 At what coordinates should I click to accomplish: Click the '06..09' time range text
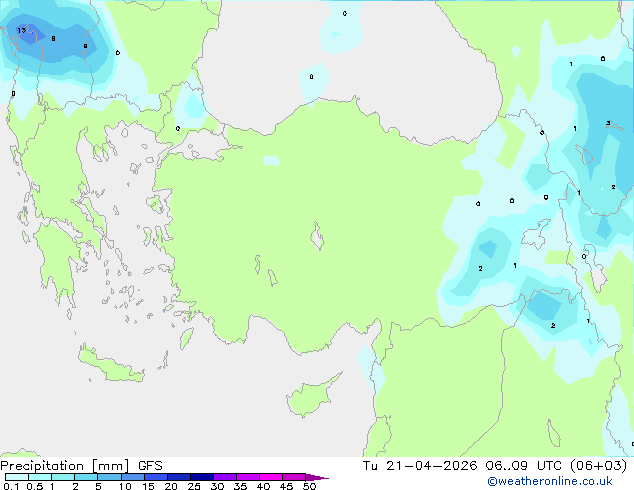507,466
